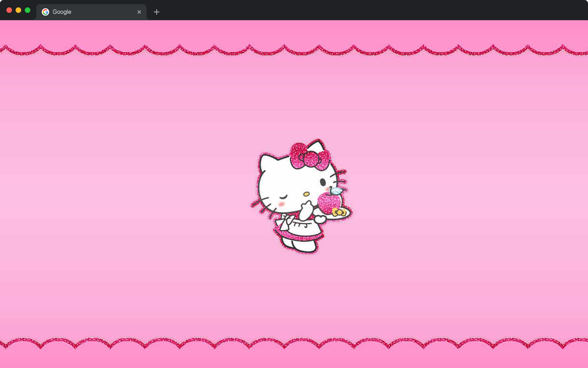The width and height of the screenshot is (588, 368).
Task: Click Hello Kitty's glittery pink bow
Action: coord(310,158)
